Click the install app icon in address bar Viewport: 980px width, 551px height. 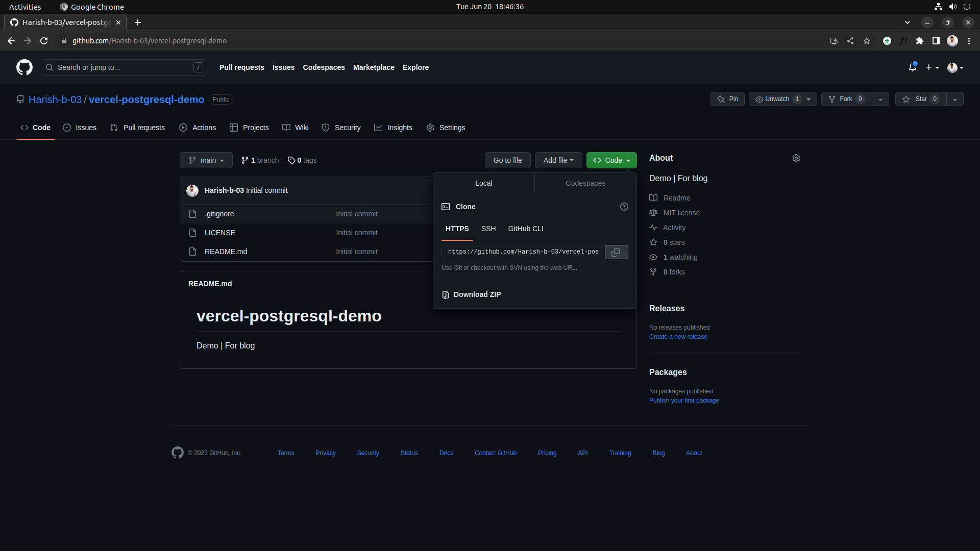tap(834, 41)
